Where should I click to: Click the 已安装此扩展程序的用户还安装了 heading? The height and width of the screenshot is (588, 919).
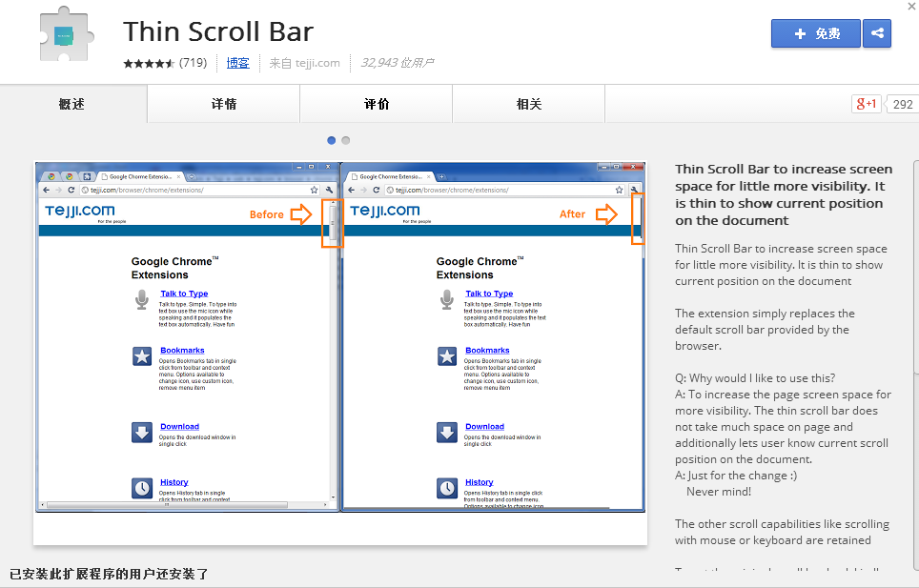pyautogui.click(x=109, y=574)
